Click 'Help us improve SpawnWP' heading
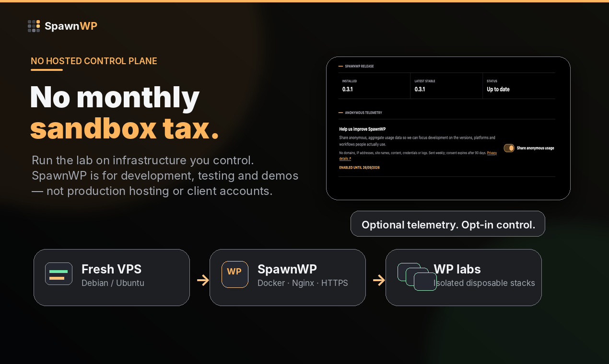 point(363,129)
